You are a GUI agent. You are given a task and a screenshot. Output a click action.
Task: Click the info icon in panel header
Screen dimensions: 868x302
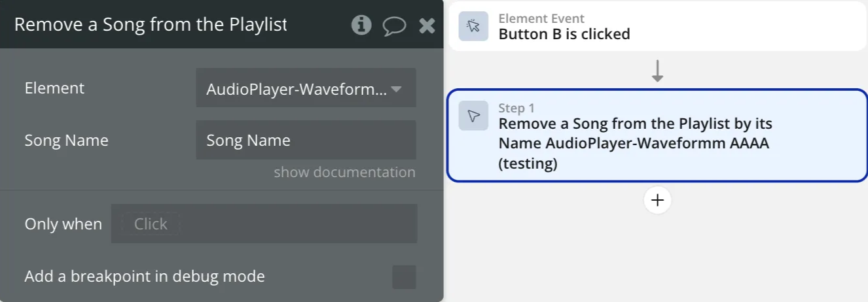[x=361, y=25]
